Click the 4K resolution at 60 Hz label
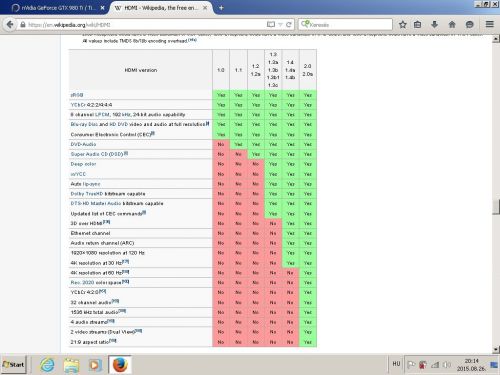 tap(96, 273)
